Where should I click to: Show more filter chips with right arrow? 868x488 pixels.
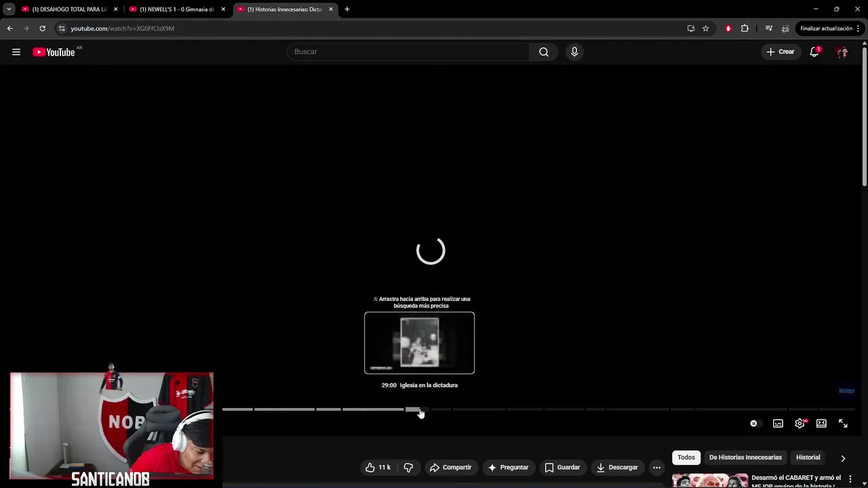[843, 458]
